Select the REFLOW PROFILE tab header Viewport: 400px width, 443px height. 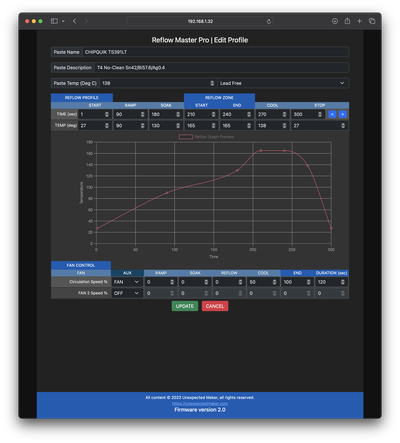coord(82,98)
